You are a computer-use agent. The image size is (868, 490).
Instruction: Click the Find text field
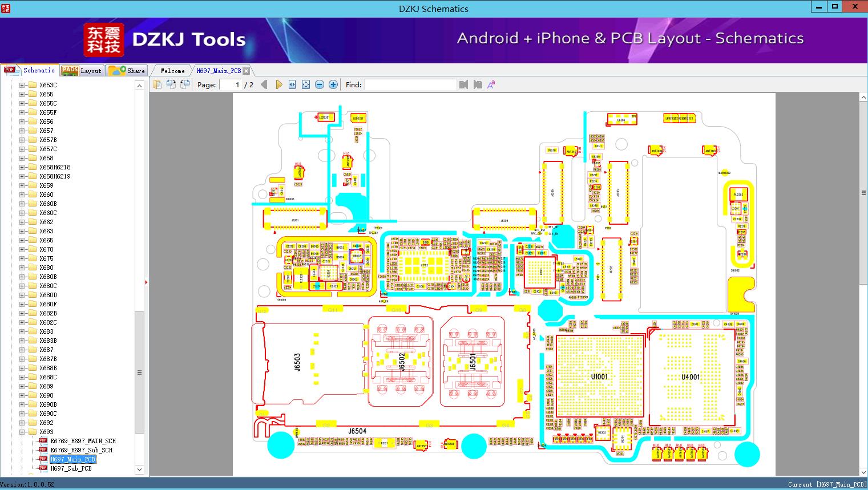[410, 84]
